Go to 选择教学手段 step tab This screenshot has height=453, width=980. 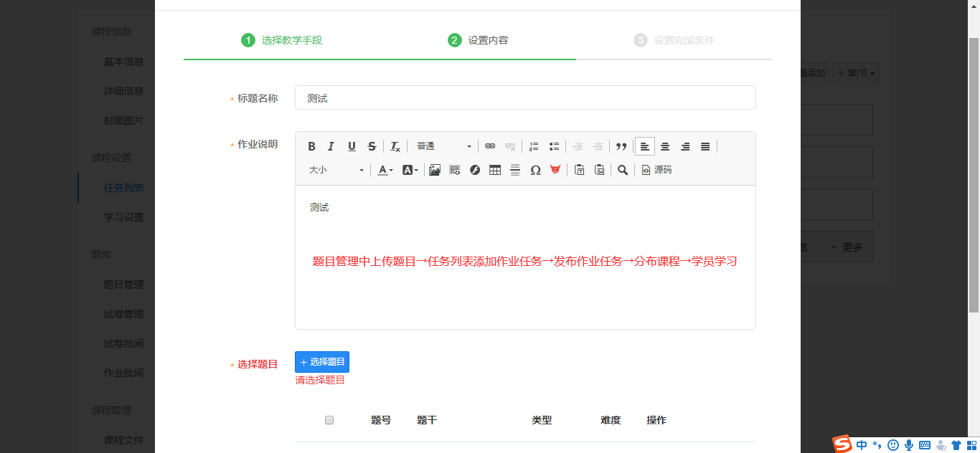click(282, 40)
